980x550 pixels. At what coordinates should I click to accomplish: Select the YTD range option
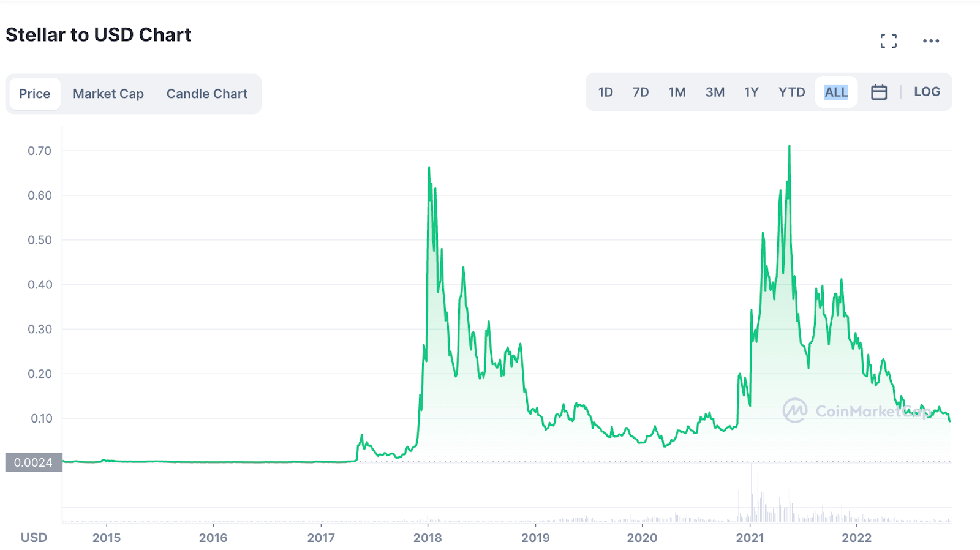coord(791,92)
